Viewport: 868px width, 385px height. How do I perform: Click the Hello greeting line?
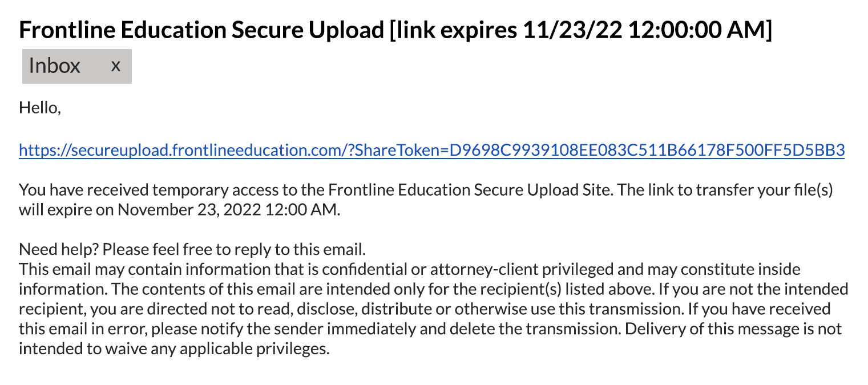tap(39, 107)
